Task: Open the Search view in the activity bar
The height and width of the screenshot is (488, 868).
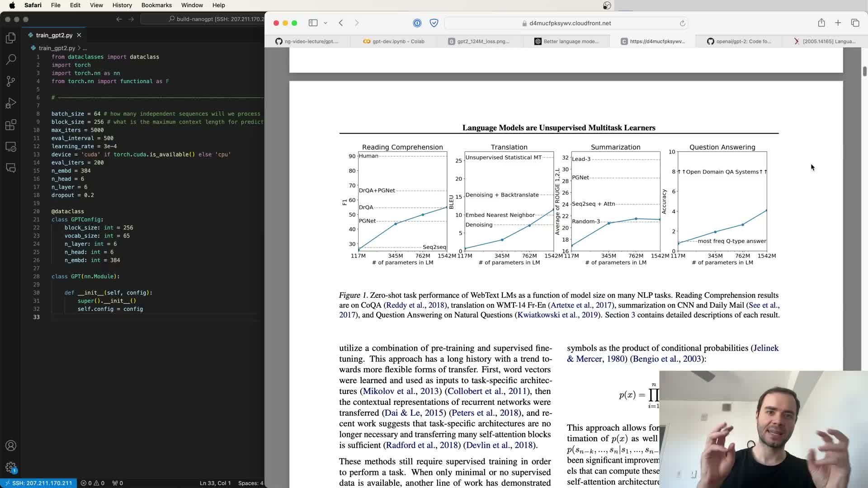Action: tap(11, 60)
